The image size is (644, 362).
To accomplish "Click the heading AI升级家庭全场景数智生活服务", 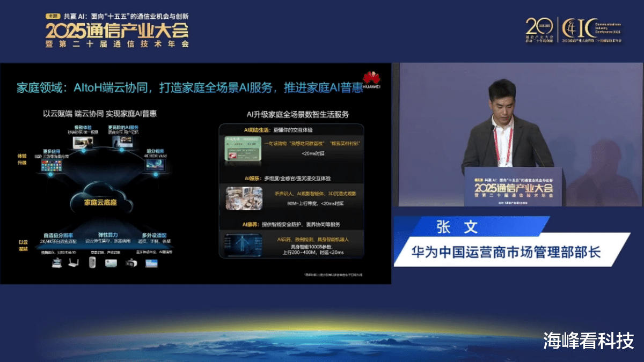I will point(298,114).
